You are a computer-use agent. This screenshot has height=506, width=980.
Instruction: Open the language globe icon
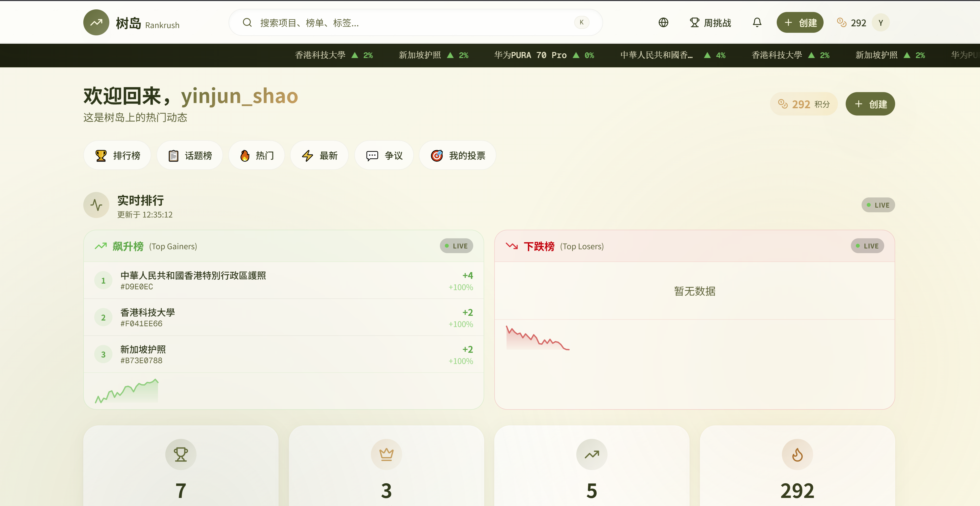click(x=663, y=22)
